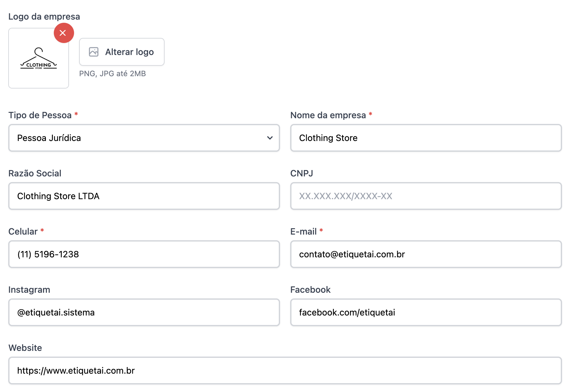Remove the company logo using red X
The height and width of the screenshot is (392, 569).
[63, 33]
